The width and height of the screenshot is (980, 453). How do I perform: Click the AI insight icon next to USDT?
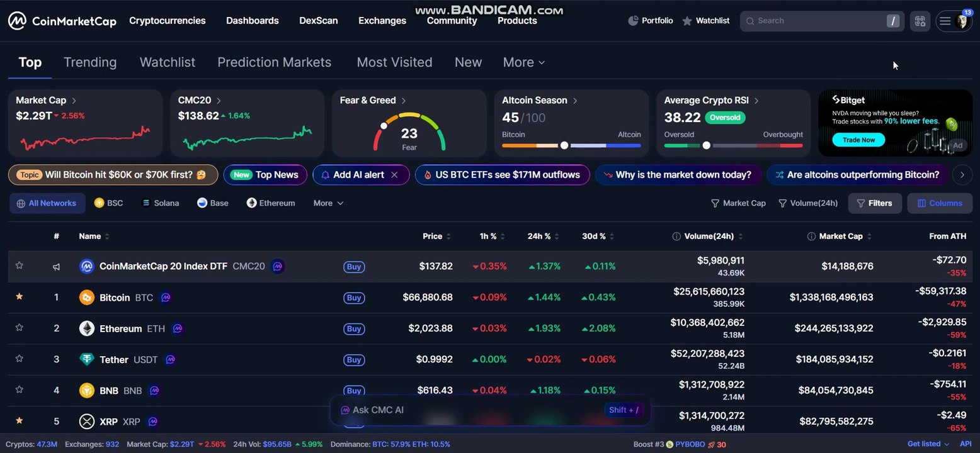(170, 359)
